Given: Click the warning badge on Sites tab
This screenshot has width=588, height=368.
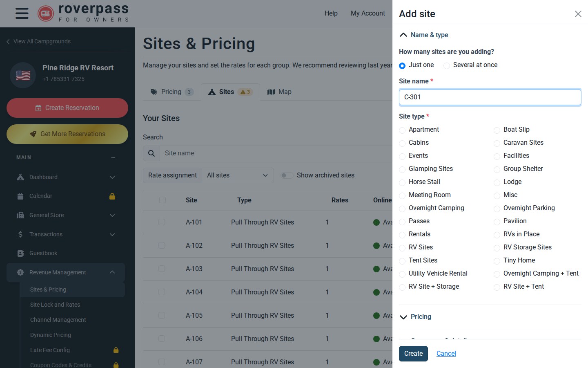Looking at the screenshot, I should click(245, 92).
